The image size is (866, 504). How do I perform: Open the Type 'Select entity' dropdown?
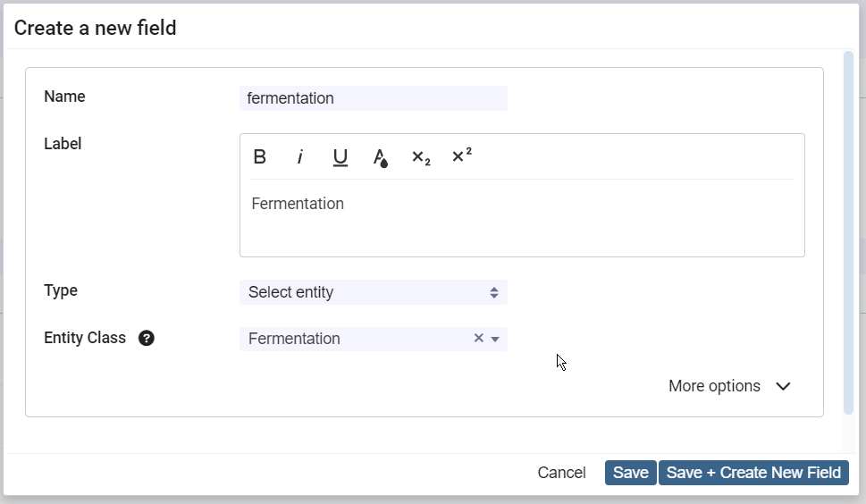pyautogui.click(x=373, y=292)
